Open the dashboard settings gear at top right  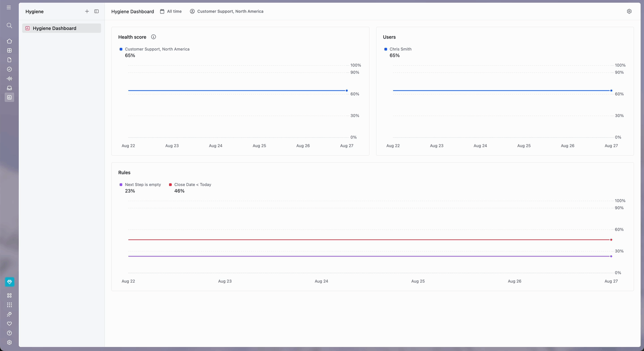[x=629, y=12]
